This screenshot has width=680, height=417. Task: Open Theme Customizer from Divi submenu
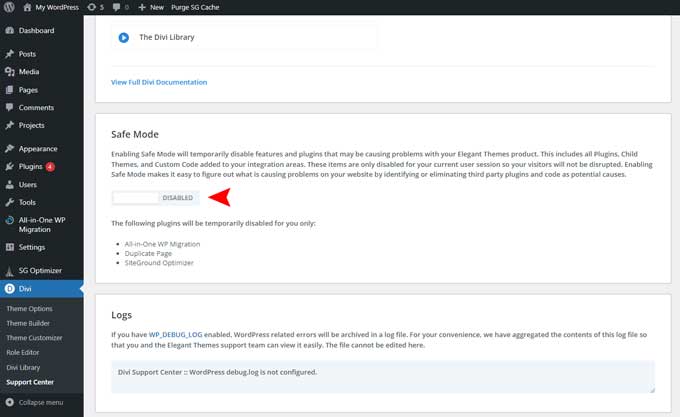(x=35, y=338)
